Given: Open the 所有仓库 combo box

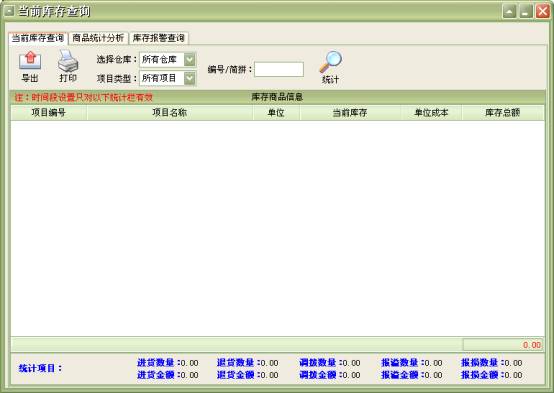Looking at the screenshot, I should point(167,59).
